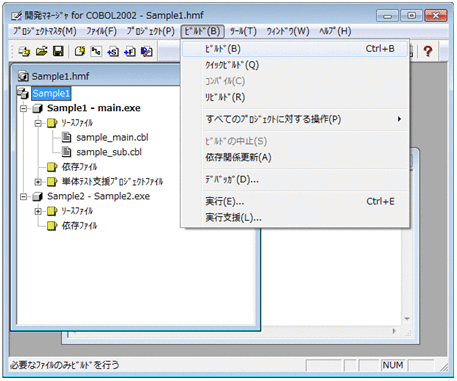Click the folder icon of ソースファイル under Sample2
This screenshot has height=381, width=457.
[52, 211]
